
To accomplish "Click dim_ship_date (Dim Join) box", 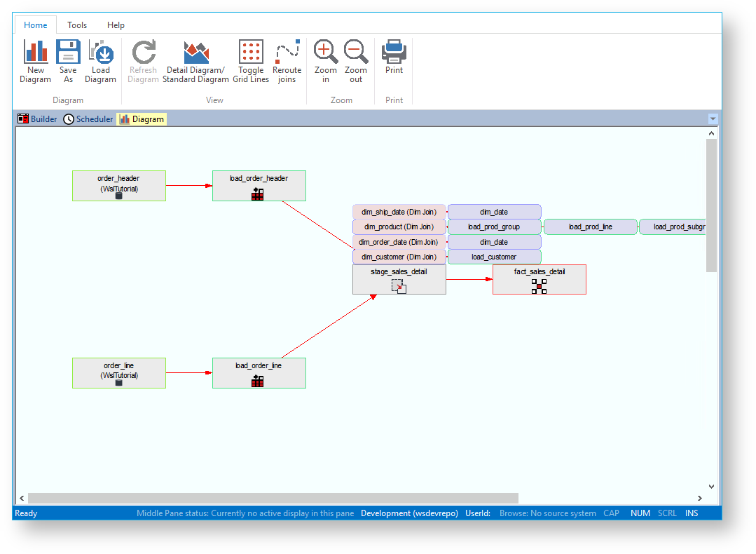I will [399, 212].
